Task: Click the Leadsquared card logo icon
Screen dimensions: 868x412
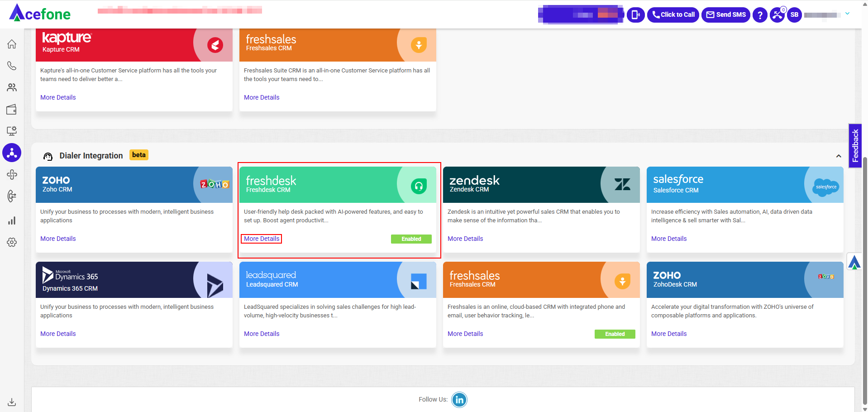Action: [419, 281]
